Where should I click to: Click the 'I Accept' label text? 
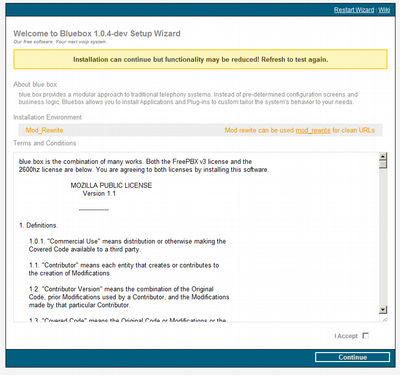click(346, 336)
